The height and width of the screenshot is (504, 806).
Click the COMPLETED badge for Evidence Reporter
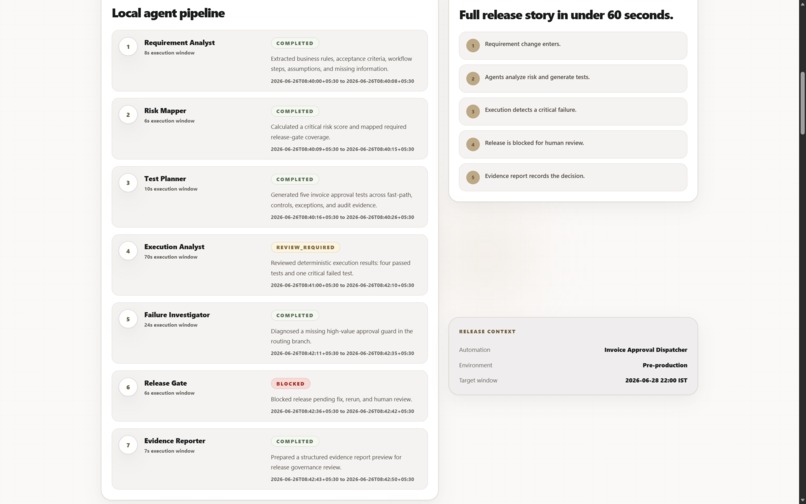[x=295, y=441]
